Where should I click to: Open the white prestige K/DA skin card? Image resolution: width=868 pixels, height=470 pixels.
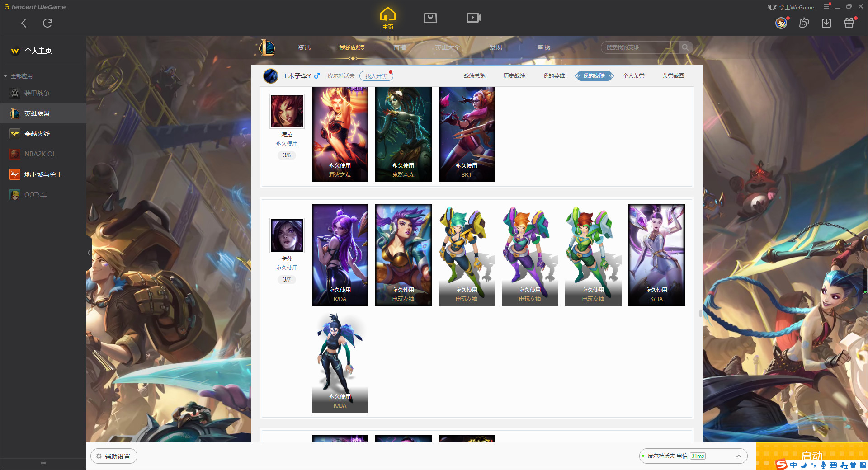click(x=656, y=255)
